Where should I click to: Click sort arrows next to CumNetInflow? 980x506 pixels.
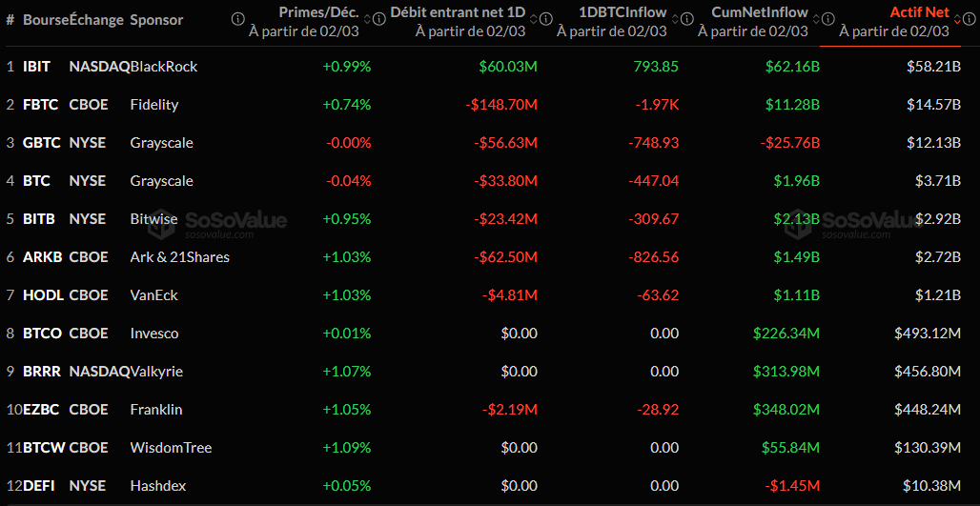(x=816, y=19)
